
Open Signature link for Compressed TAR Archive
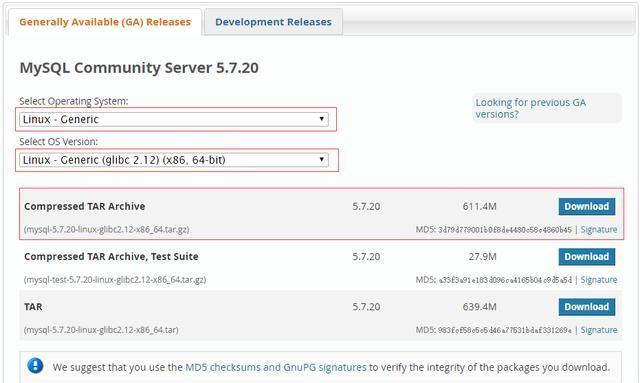point(599,229)
